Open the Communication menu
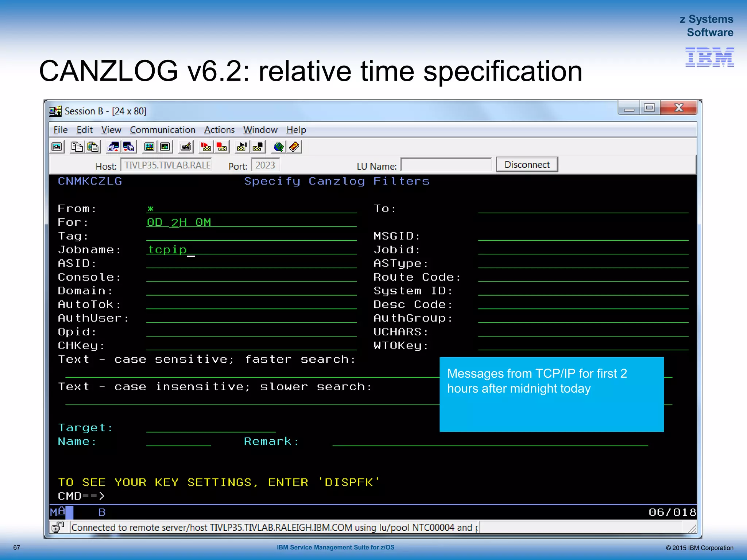Viewport: 747px width, 560px height. 162,130
